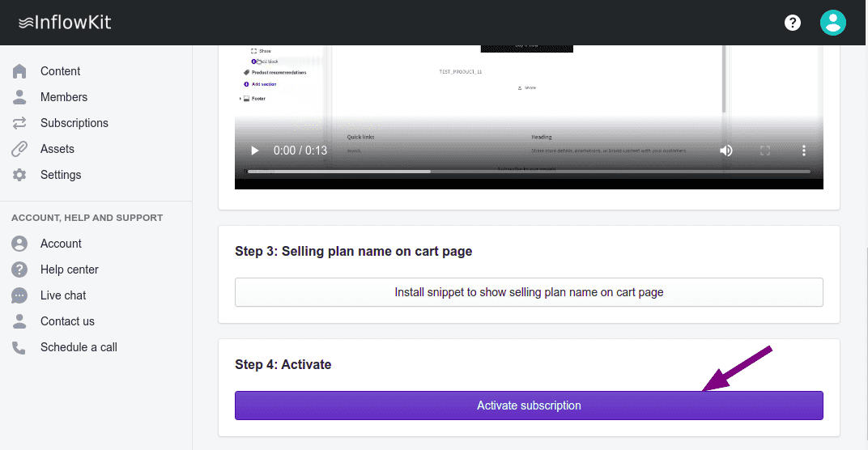Open Account in sidebar
The image size is (868, 450).
61,244
